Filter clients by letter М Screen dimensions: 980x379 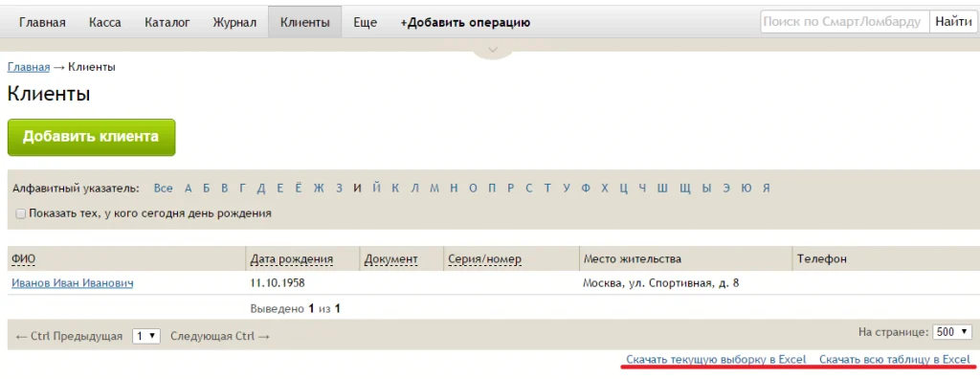(x=434, y=189)
